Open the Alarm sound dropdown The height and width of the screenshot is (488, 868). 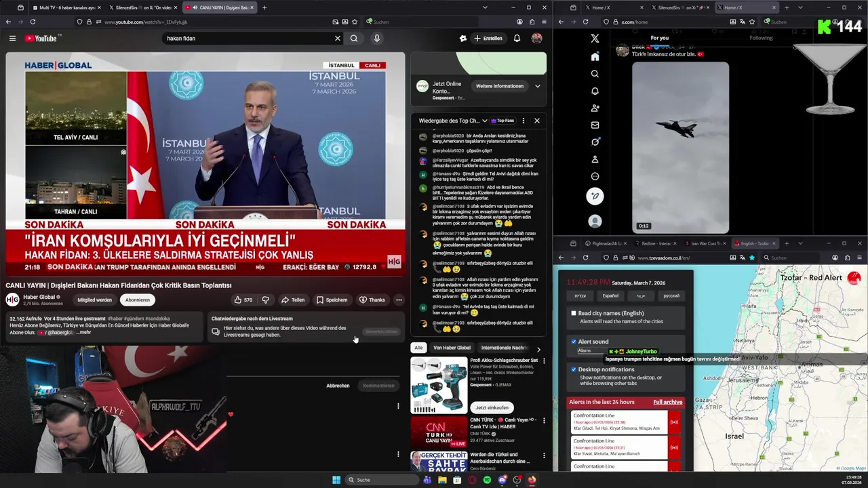tap(591, 351)
